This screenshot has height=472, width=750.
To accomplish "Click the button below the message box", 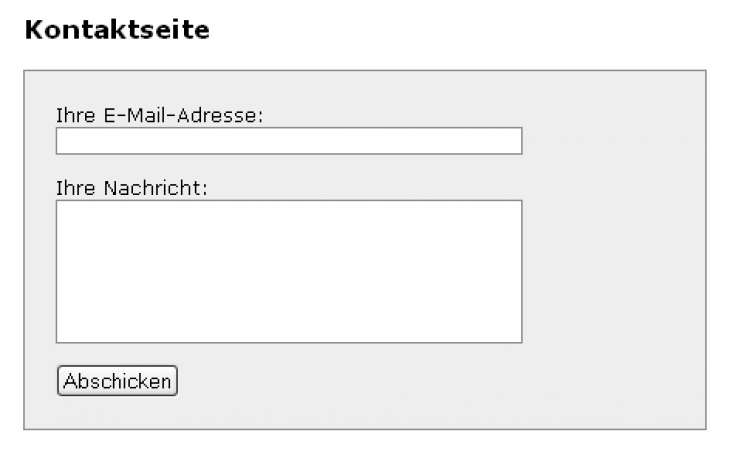I will tap(117, 381).
